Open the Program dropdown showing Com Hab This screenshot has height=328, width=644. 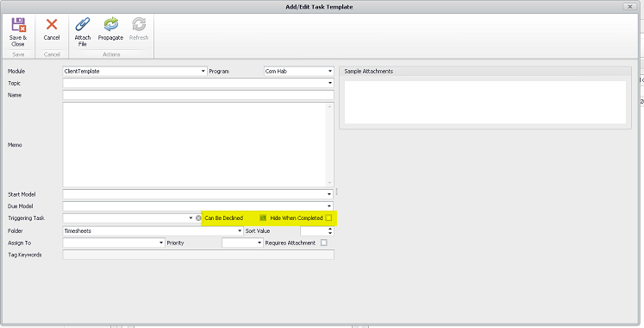click(330, 71)
